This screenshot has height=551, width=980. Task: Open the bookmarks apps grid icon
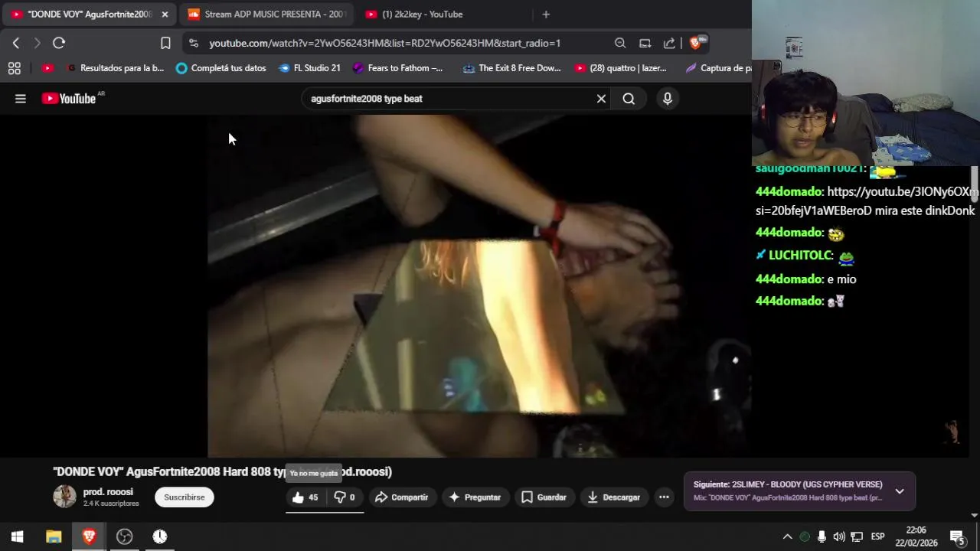tap(15, 68)
